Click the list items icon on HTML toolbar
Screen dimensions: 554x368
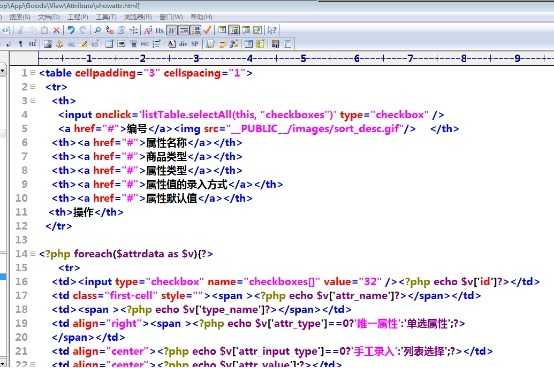pos(156,44)
